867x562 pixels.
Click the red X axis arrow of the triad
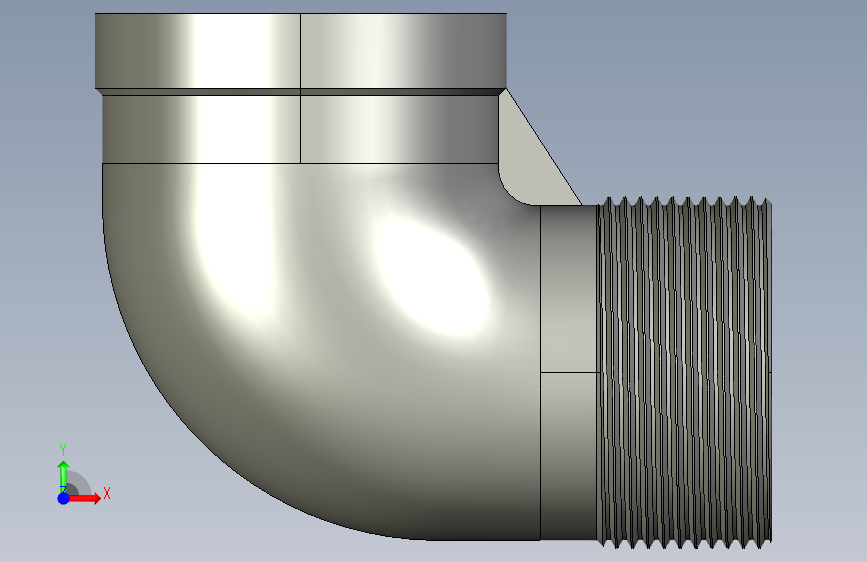[x=84, y=498]
